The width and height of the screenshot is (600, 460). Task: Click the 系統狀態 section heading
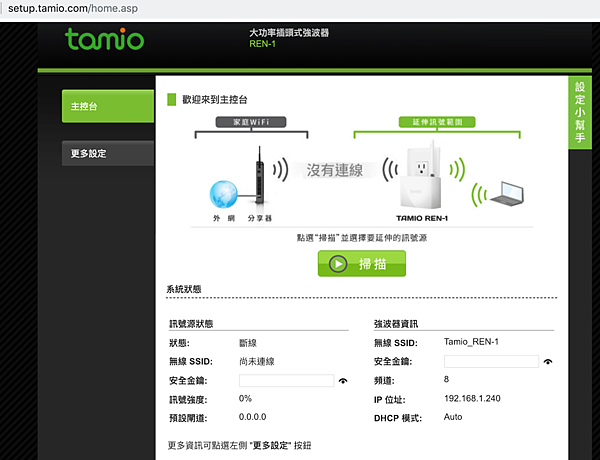point(184,289)
